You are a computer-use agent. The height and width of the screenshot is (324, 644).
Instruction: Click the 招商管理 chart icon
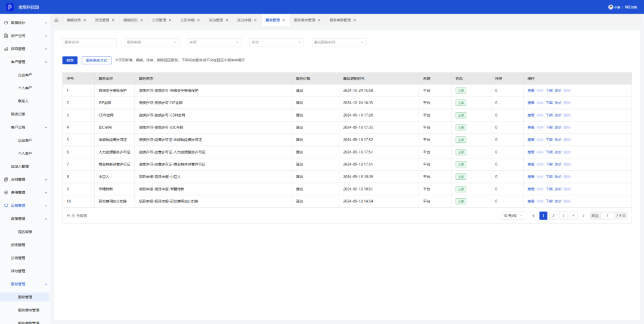pyautogui.click(x=6, y=49)
